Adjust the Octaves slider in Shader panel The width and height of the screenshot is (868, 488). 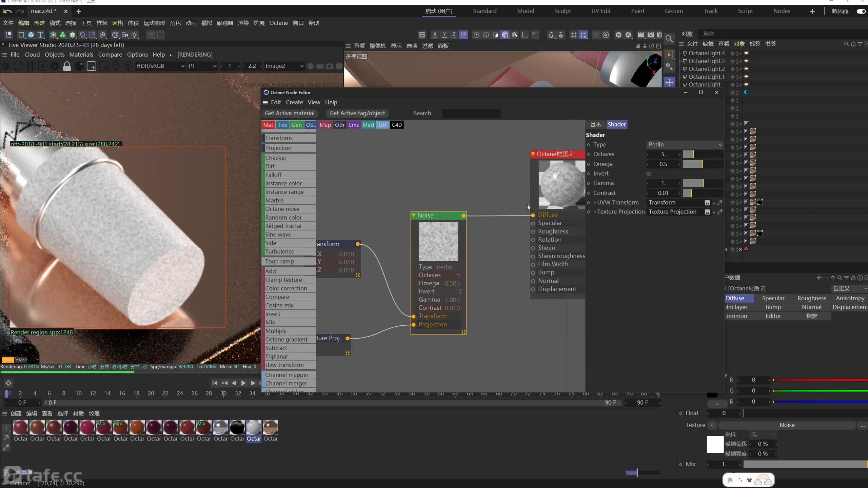pyautogui.click(x=703, y=155)
